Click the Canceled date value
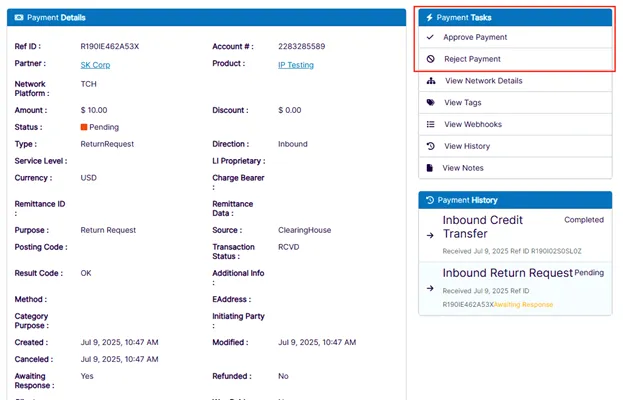 coord(120,359)
